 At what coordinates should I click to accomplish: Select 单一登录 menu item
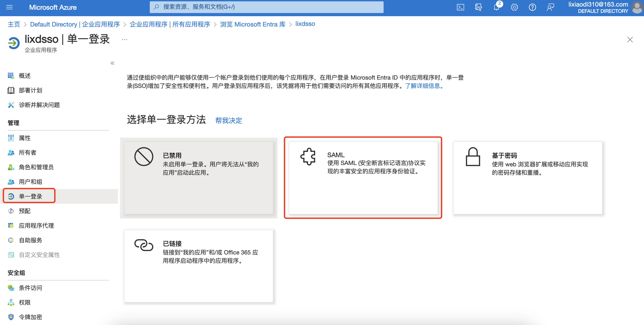(x=59, y=196)
